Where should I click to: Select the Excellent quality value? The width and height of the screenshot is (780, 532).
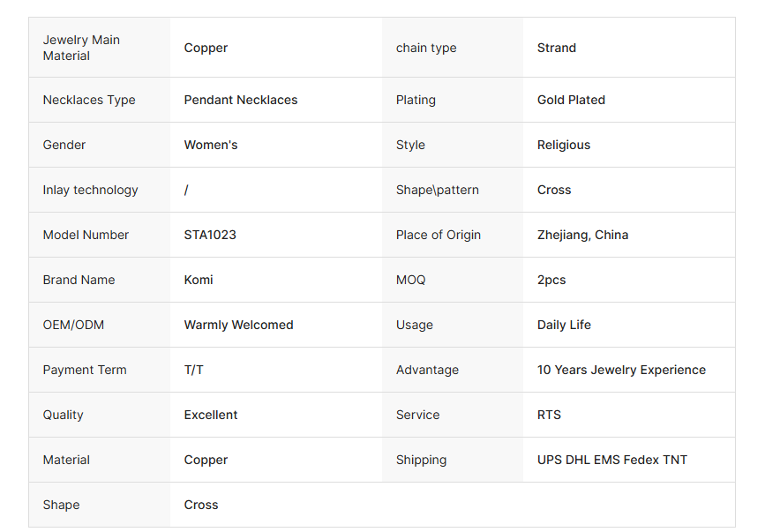(x=211, y=415)
